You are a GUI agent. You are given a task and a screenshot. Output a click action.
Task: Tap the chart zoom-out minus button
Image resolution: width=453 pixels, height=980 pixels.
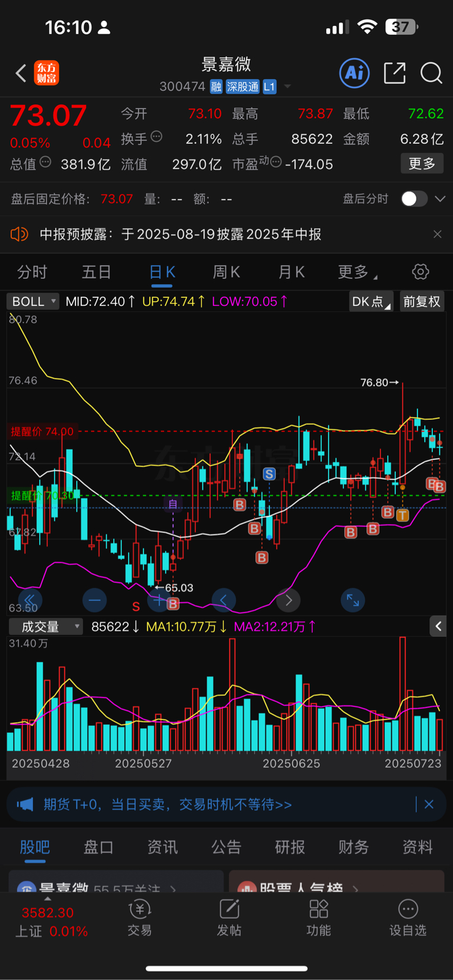click(x=94, y=600)
